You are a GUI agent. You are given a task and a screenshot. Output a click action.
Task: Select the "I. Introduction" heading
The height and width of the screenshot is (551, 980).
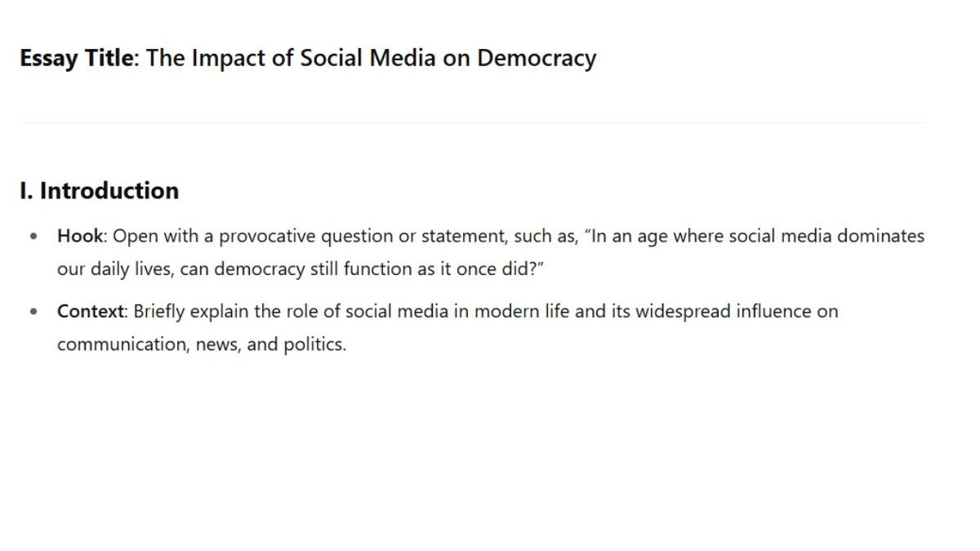pyautogui.click(x=99, y=191)
